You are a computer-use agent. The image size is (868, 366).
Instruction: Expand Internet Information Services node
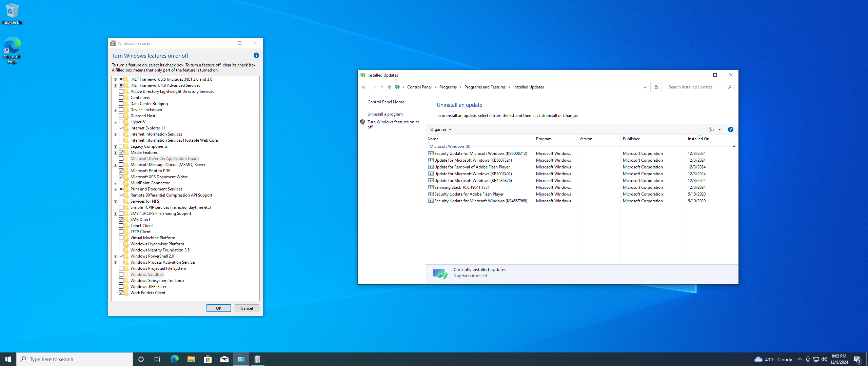[115, 135]
